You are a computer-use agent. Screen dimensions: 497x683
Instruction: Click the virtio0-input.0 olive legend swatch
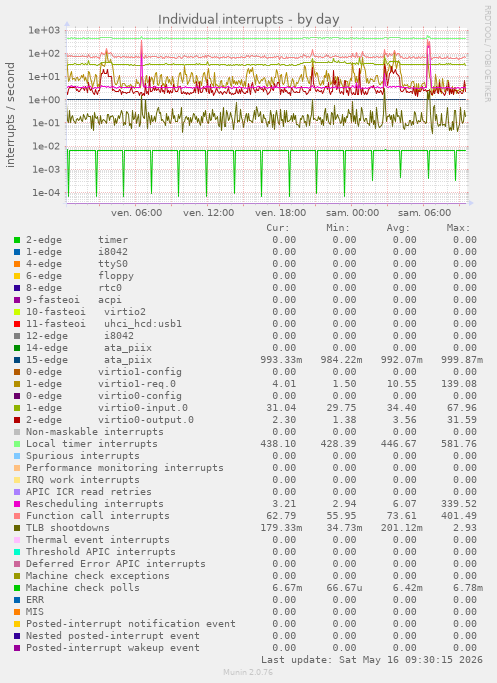pos(17,408)
